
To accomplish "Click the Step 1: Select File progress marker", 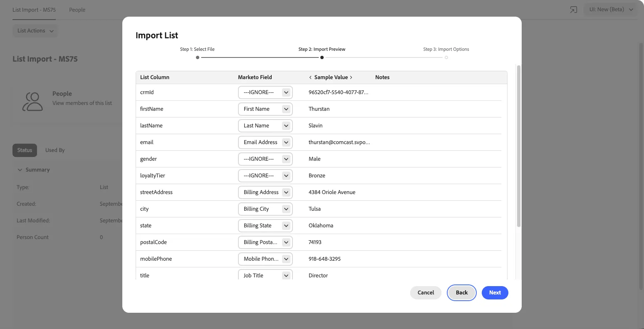I will [198, 57].
